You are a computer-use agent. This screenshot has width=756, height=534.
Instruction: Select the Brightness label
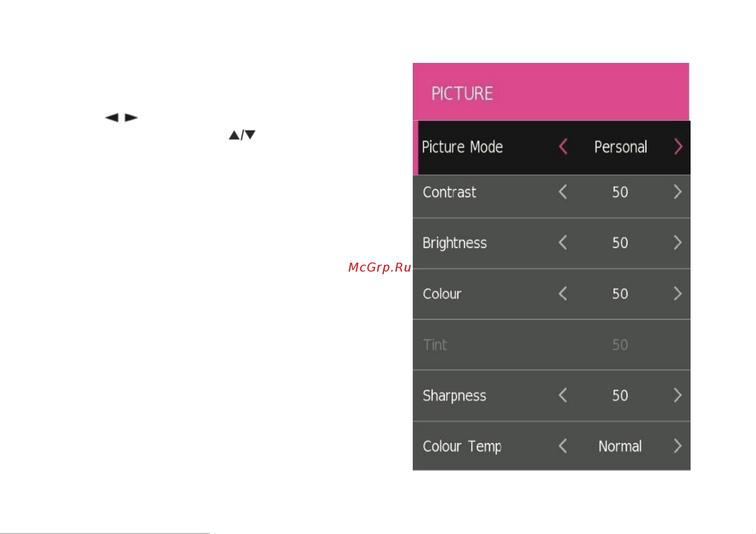coord(455,243)
